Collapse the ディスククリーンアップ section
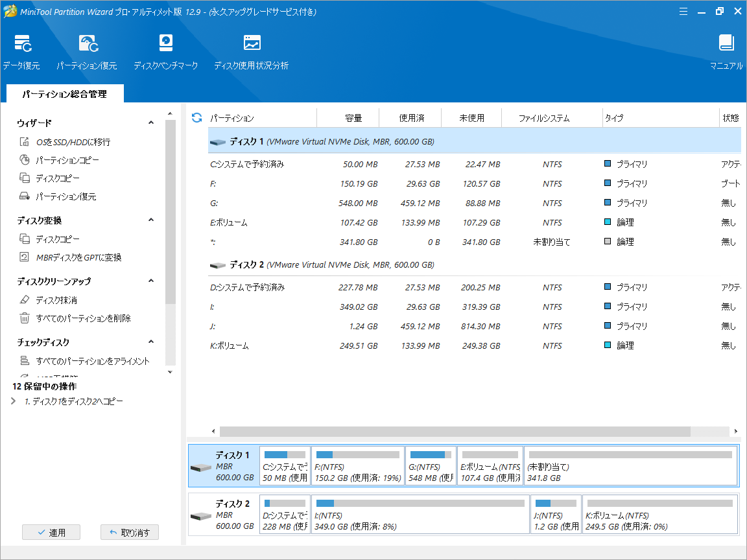 [151, 281]
